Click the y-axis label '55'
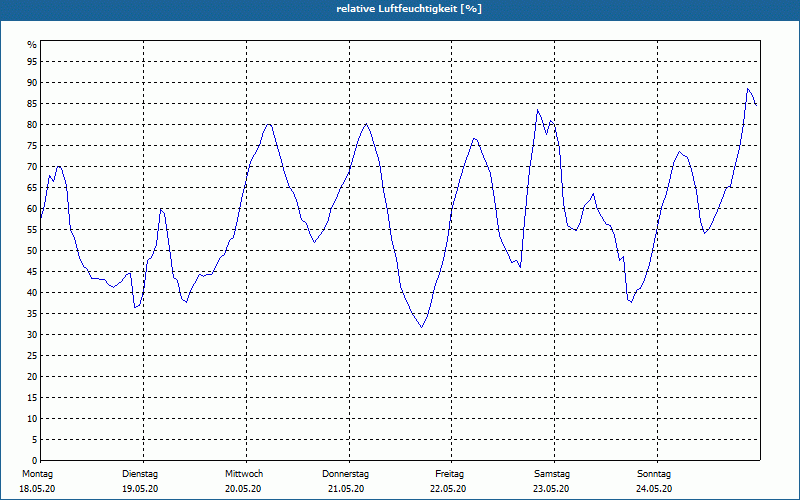800x500 pixels. pos(32,230)
